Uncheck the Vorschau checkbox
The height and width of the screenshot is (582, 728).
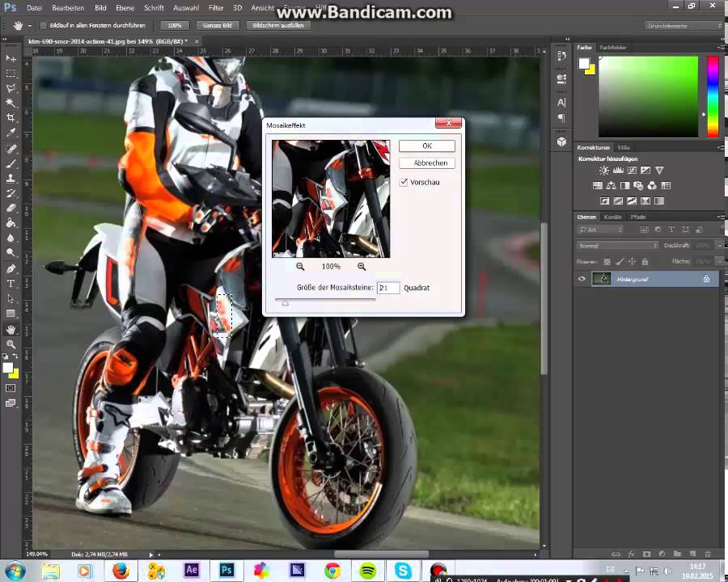[404, 182]
